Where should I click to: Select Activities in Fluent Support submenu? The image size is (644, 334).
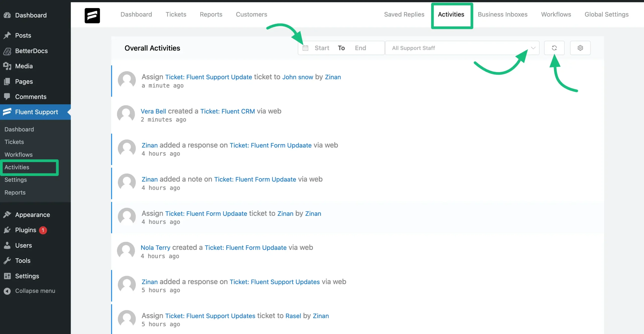17,167
